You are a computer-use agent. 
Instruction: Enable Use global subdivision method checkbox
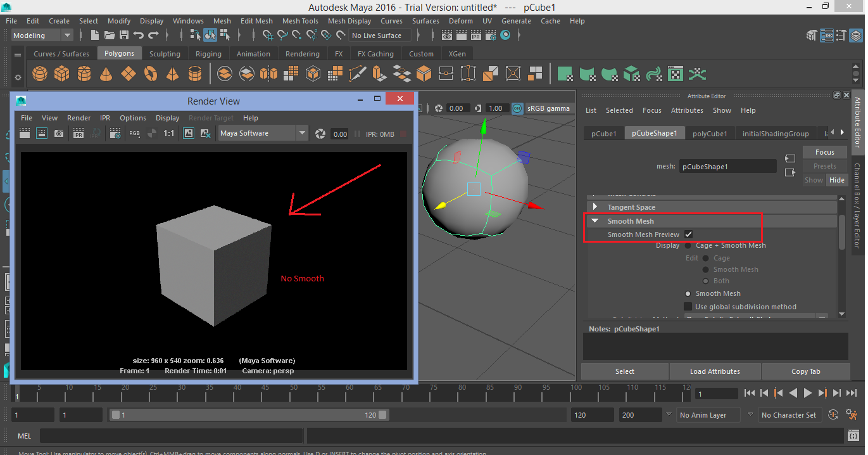pyautogui.click(x=688, y=307)
